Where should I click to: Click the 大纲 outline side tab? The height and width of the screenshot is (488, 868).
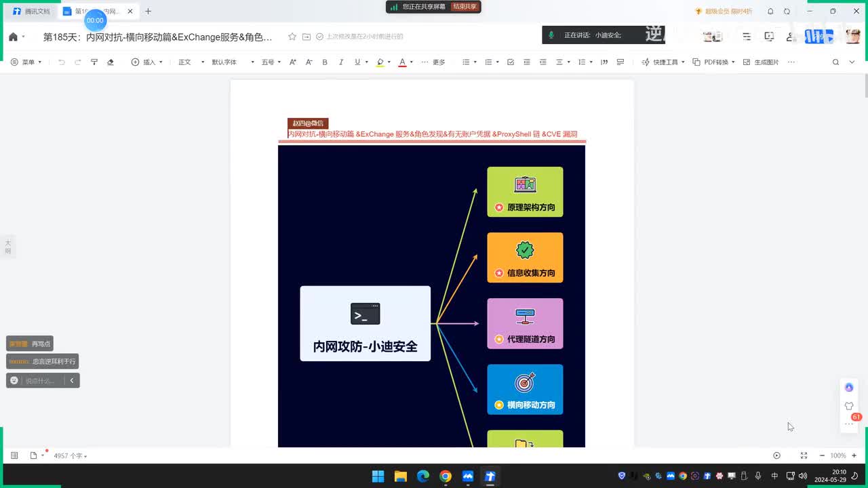pos(8,247)
